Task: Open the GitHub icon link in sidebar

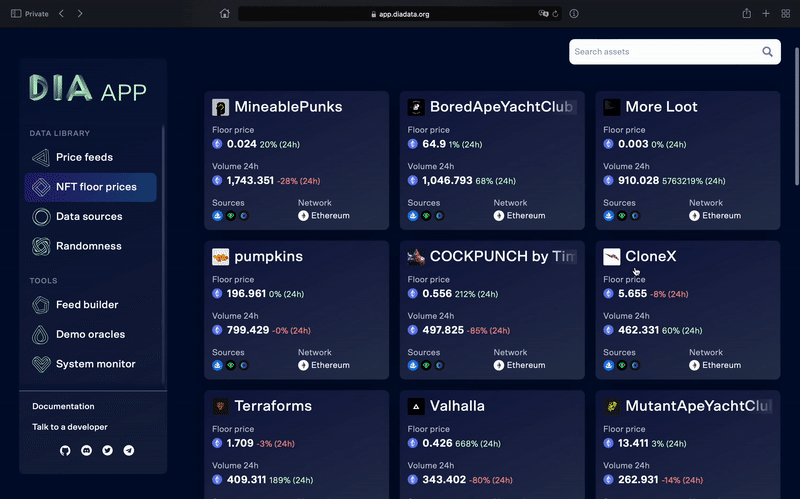Action: click(x=65, y=451)
